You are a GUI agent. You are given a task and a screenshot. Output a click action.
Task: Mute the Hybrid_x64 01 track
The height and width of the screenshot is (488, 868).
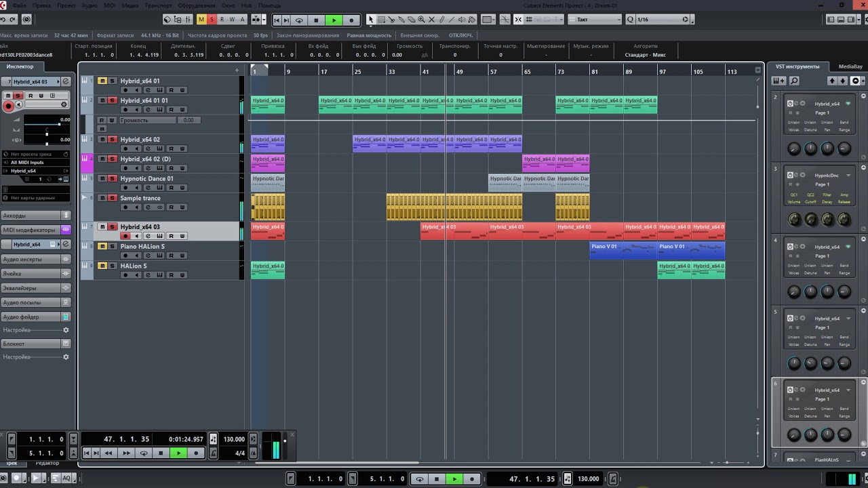coord(102,81)
